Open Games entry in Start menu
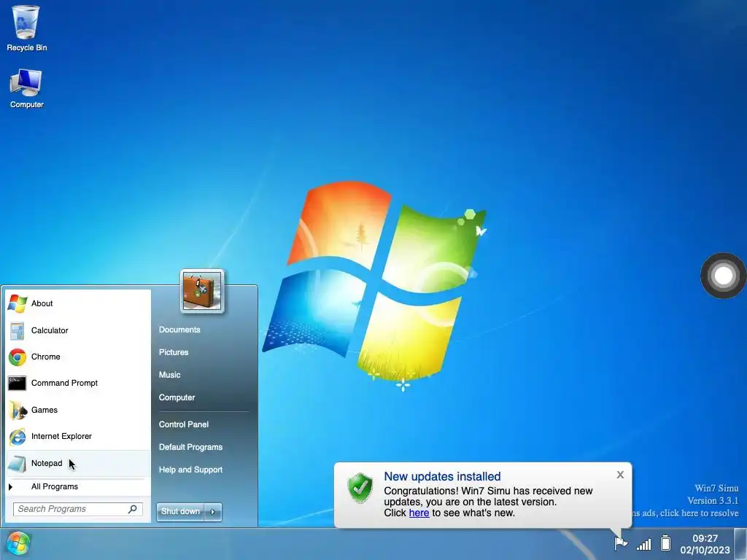747x560 pixels. tap(78, 410)
